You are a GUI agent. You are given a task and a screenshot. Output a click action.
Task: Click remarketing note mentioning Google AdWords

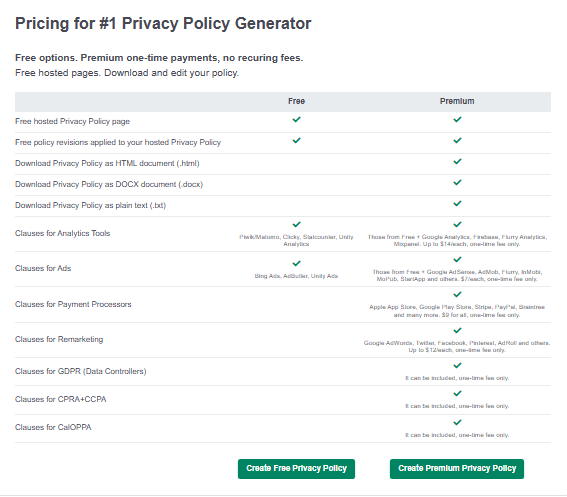[457, 346]
